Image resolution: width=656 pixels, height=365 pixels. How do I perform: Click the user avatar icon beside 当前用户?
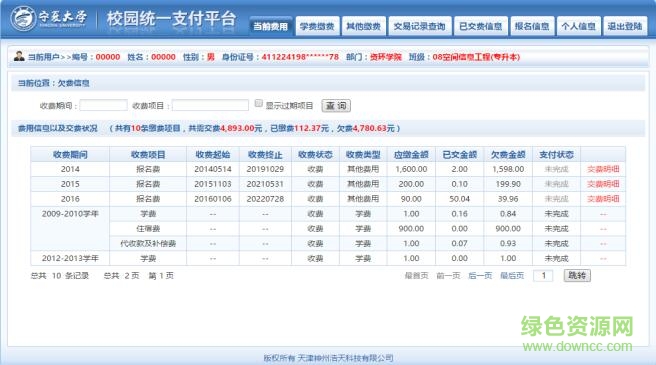click(x=19, y=56)
